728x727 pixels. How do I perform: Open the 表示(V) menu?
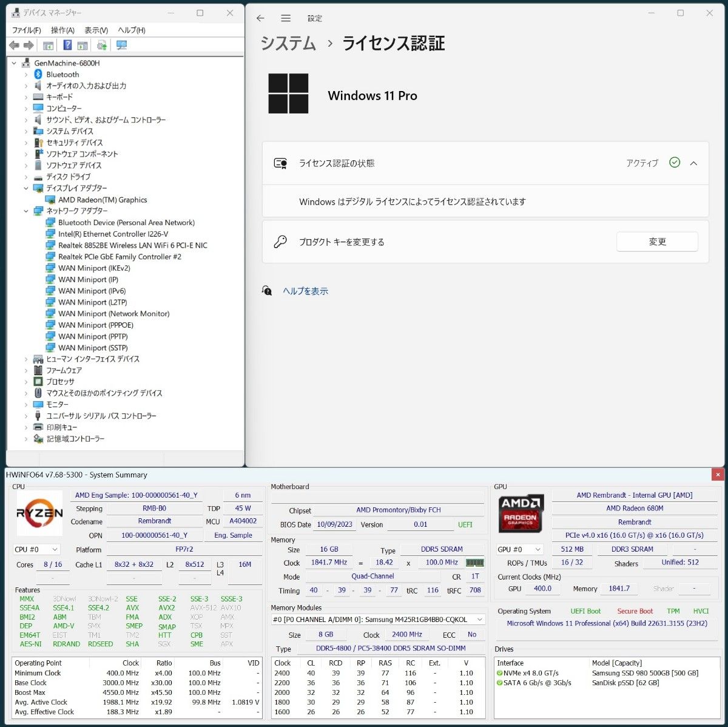(96, 30)
